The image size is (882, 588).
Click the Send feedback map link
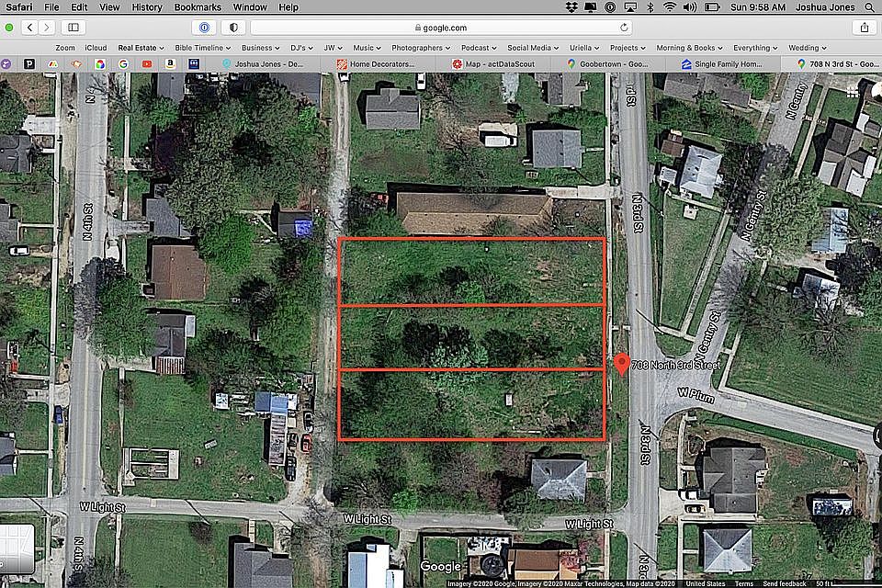(784, 583)
